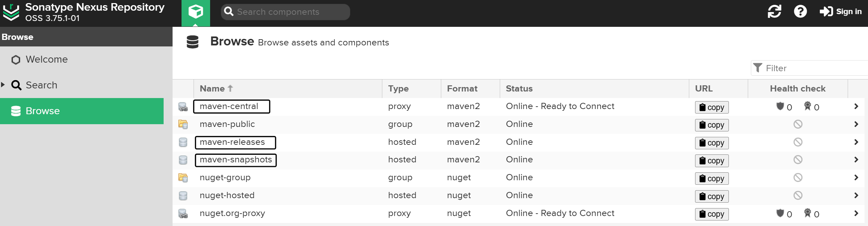
Task: Click maven-public health check unavailable icon
Action: pyautogui.click(x=798, y=124)
